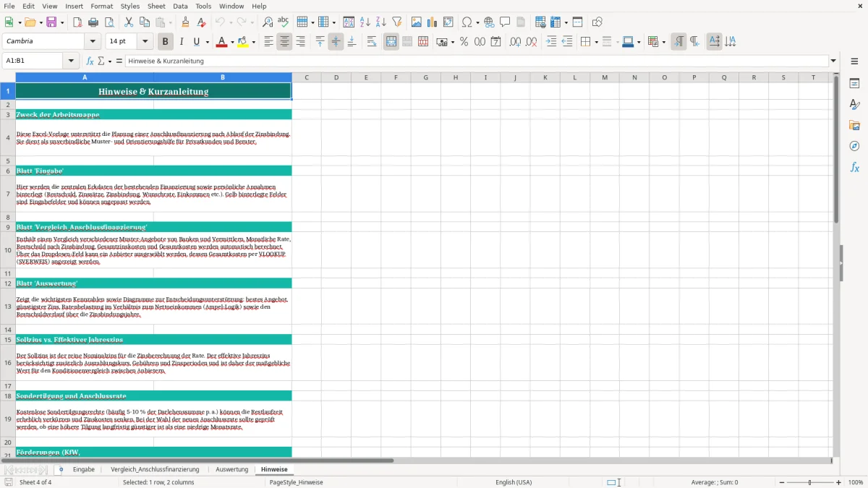This screenshot has width=868, height=488.
Task: Format selection as percent
Action: tap(464, 42)
